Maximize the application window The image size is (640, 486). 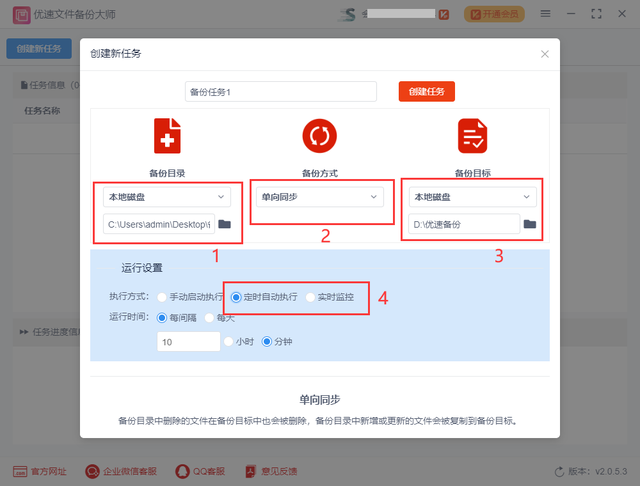point(596,14)
